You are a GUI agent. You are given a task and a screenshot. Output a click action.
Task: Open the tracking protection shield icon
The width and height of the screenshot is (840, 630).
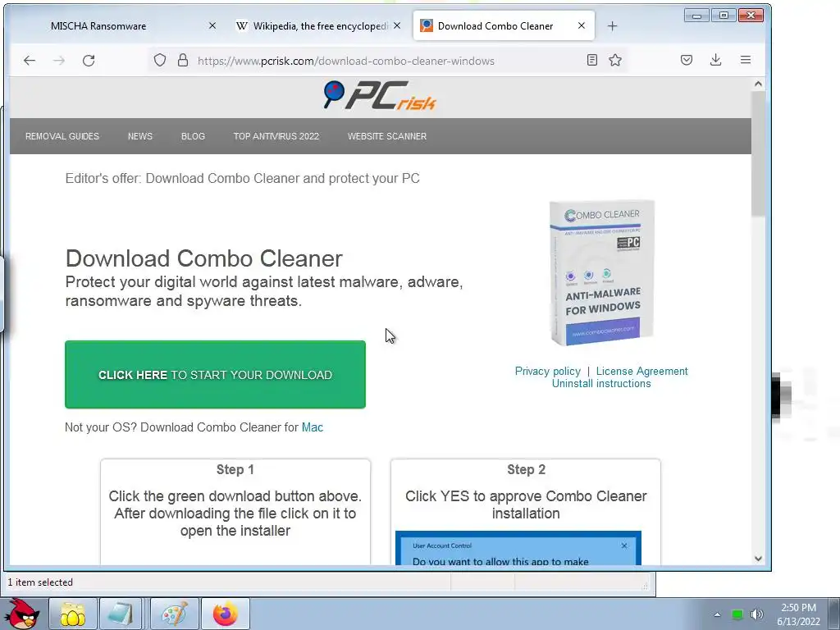pyautogui.click(x=160, y=60)
